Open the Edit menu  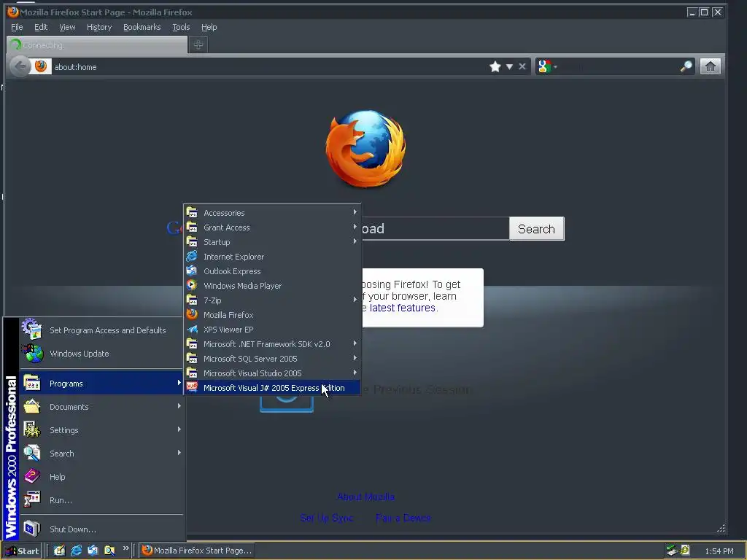point(41,27)
